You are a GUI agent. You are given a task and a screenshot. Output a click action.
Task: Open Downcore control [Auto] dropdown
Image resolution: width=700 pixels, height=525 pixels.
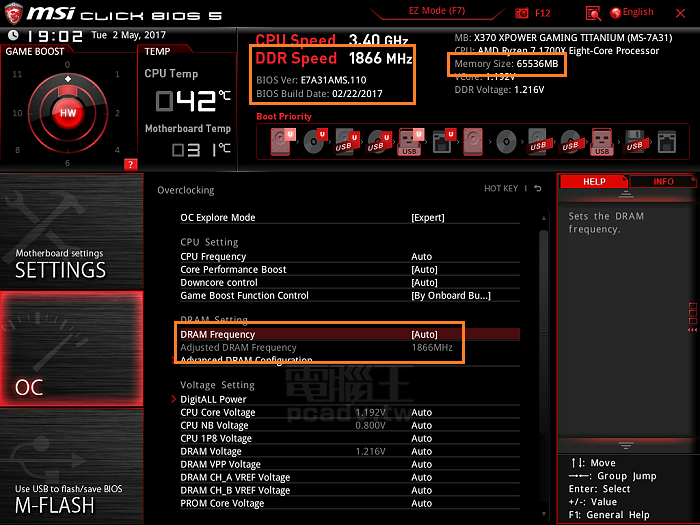pyautogui.click(x=424, y=283)
